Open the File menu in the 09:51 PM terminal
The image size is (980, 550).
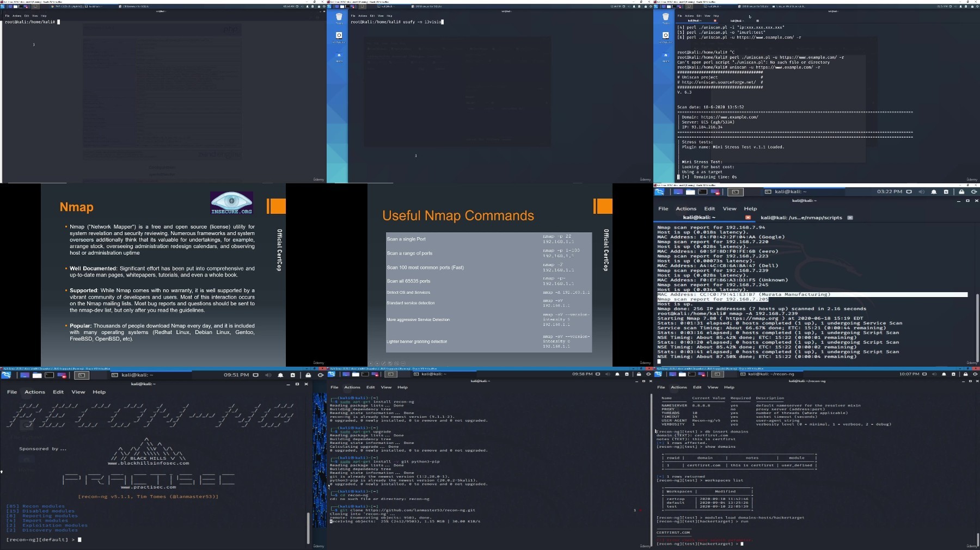point(12,392)
